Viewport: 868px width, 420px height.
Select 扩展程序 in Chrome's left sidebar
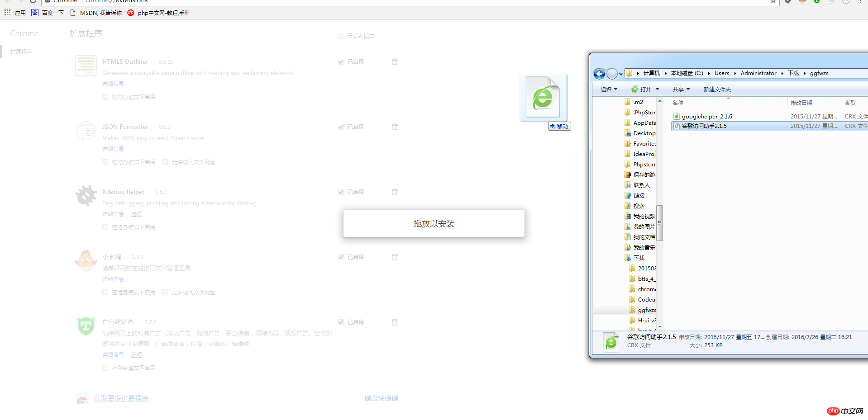click(x=21, y=52)
